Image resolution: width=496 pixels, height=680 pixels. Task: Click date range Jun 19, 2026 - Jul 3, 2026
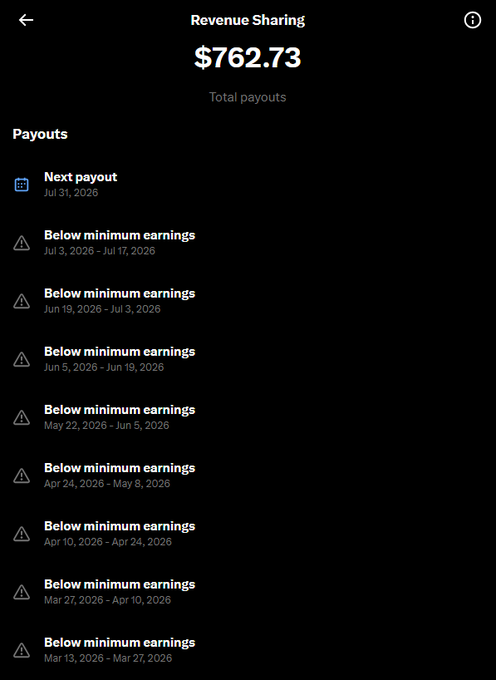tap(102, 309)
